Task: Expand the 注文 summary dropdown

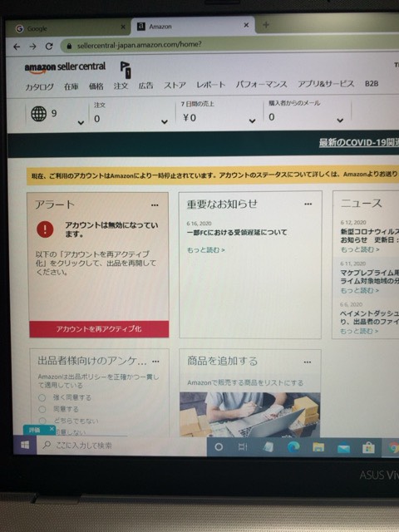Action: (165, 122)
